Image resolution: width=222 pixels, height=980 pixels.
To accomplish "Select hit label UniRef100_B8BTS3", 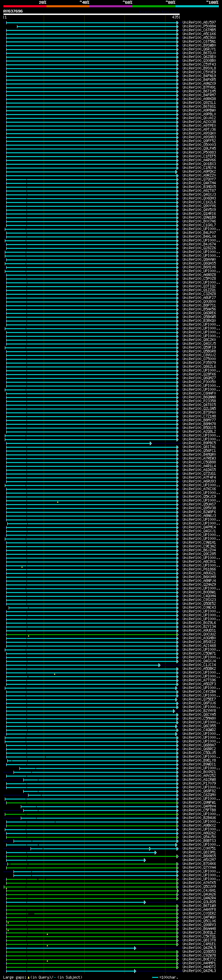I will [x=199, y=841].
